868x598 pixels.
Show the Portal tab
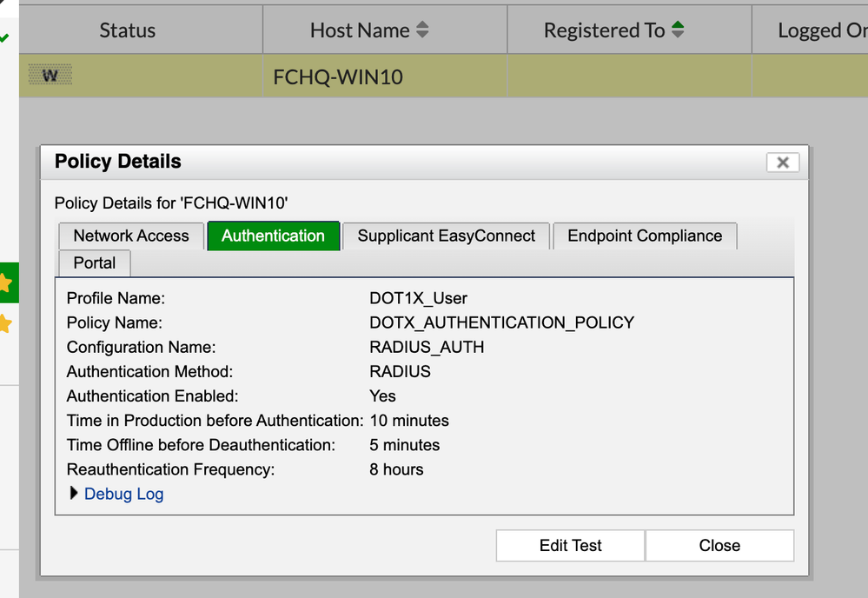[x=95, y=262]
